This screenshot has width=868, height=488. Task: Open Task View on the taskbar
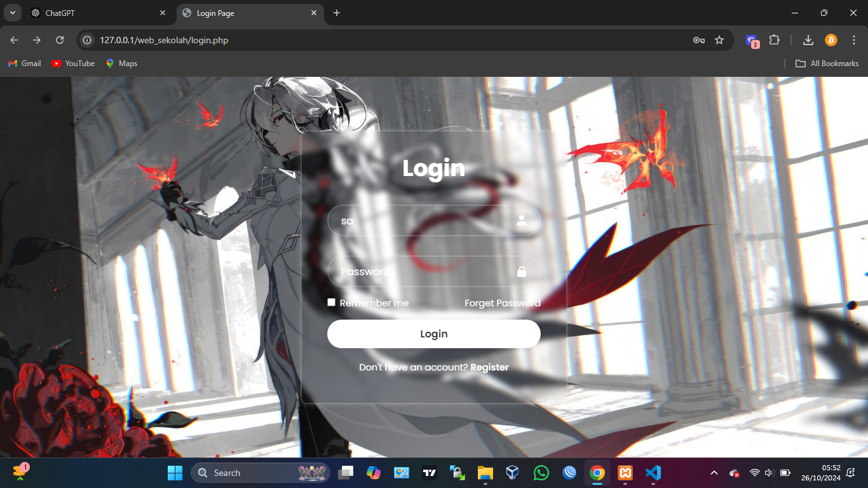[346, 473]
